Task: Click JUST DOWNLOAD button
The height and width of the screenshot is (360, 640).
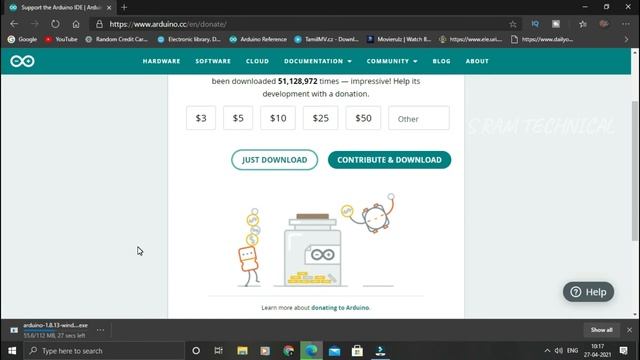Action: coord(275,160)
